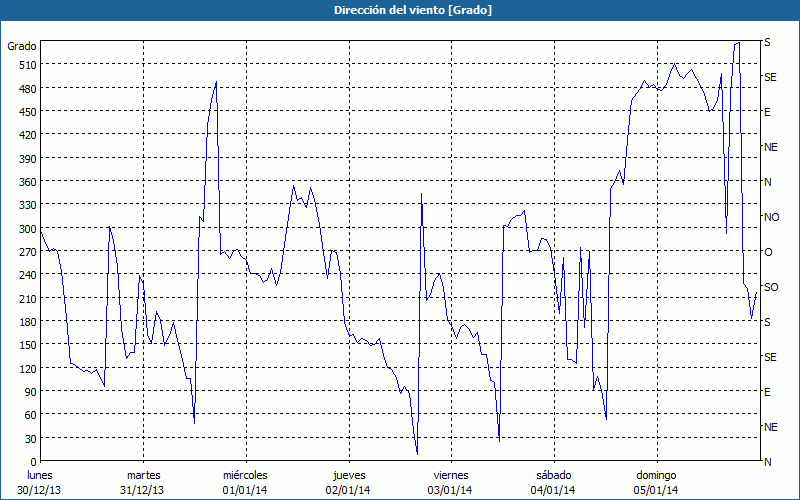Image resolution: width=800 pixels, height=500 pixels.
Task: Click the 510 tick on the left axis
Action: tap(26, 65)
